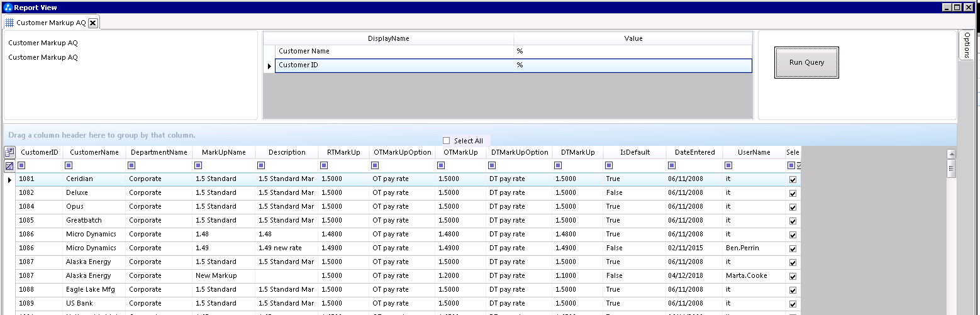
Task: Open the filter operator icon under DepartmentName
Action: pyautogui.click(x=131, y=165)
